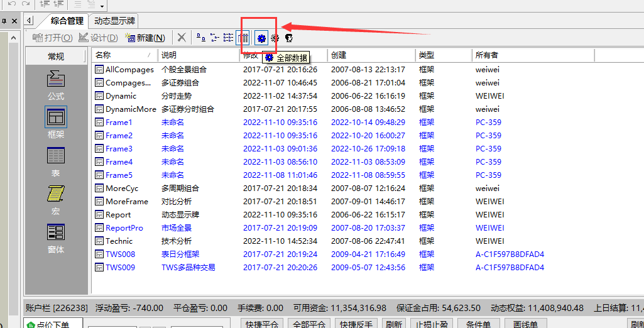
Task: Click the frame icon beside AllCompages
Action: 99,69
